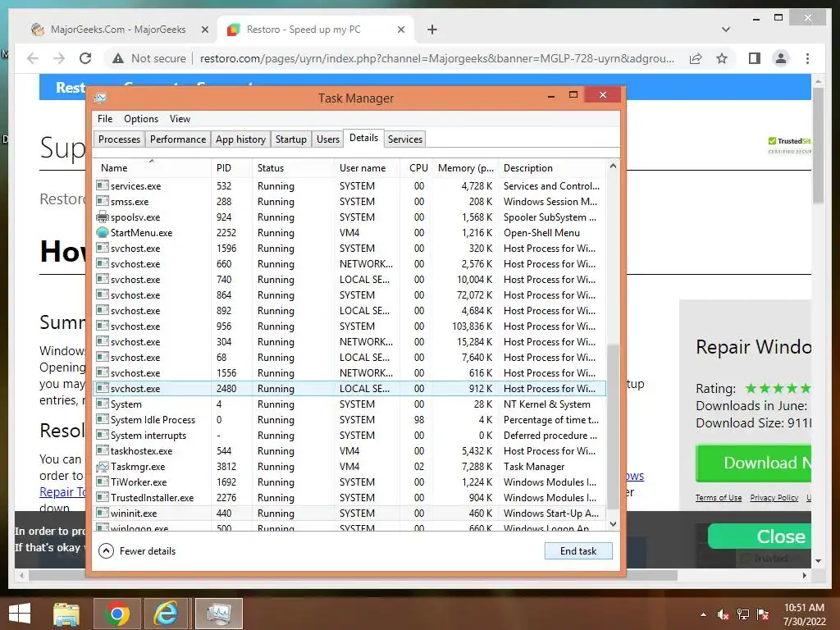840x630 pixels.
Task: Open the View menu in Task Manager
Action: (180, 119)
